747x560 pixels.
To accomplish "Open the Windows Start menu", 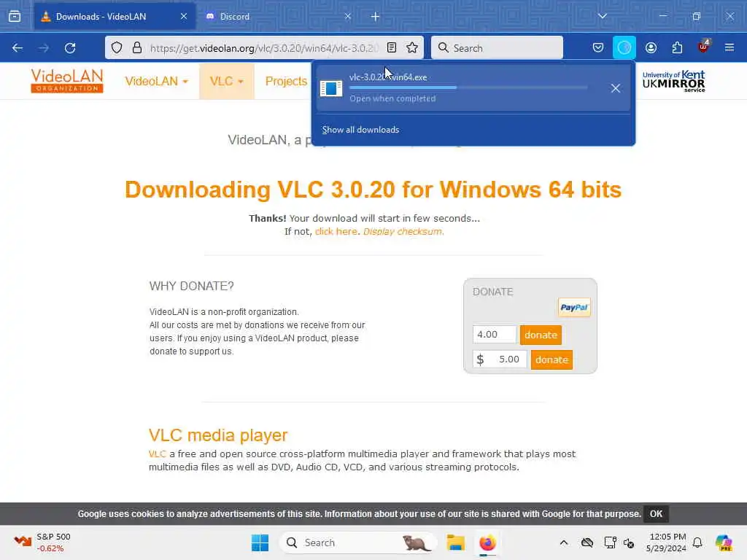I will tap(260, 542).
